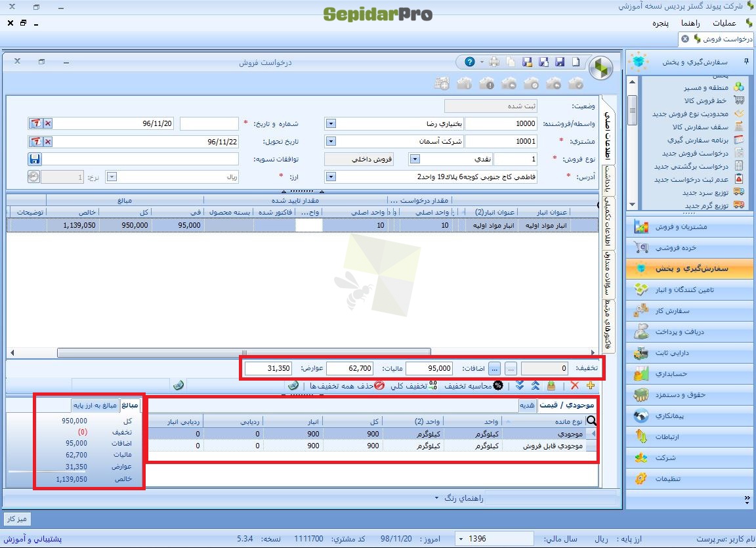Click grid horizontal scrollbar thumb
The width and height of the screenshot is (756, 548).
coord(244,353)
